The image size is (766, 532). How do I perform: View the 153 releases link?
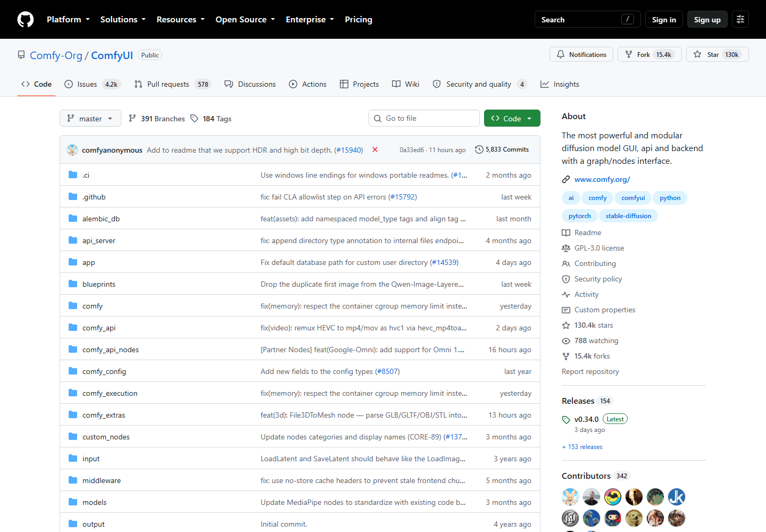(582, 447)
